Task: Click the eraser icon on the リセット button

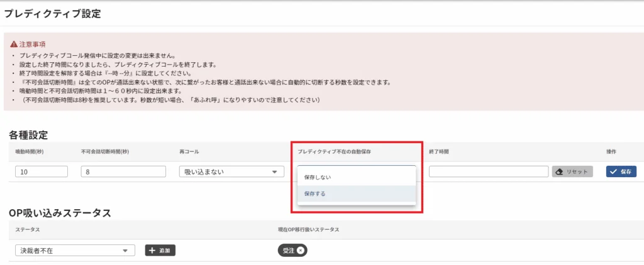Action: pos(559,171)
